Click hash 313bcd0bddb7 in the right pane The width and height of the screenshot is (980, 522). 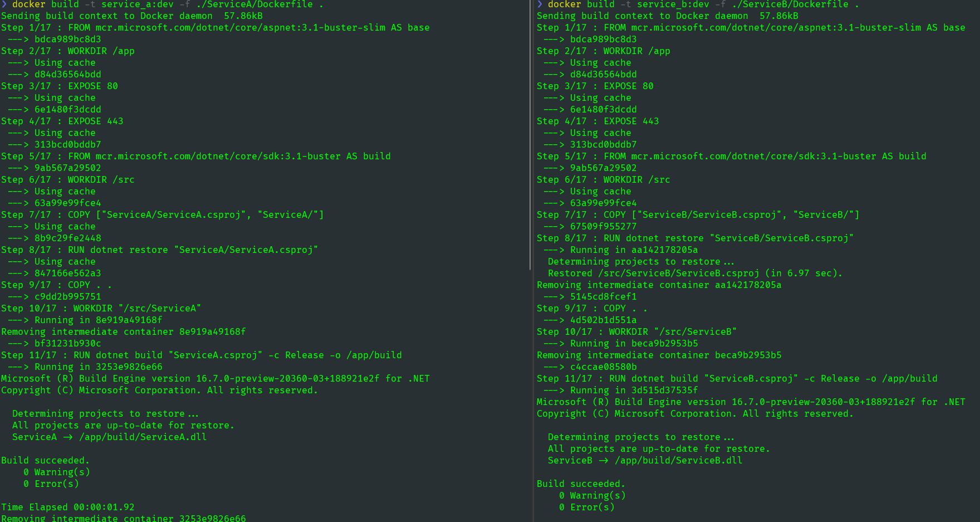pyautogui.click(x=604, y=145)
